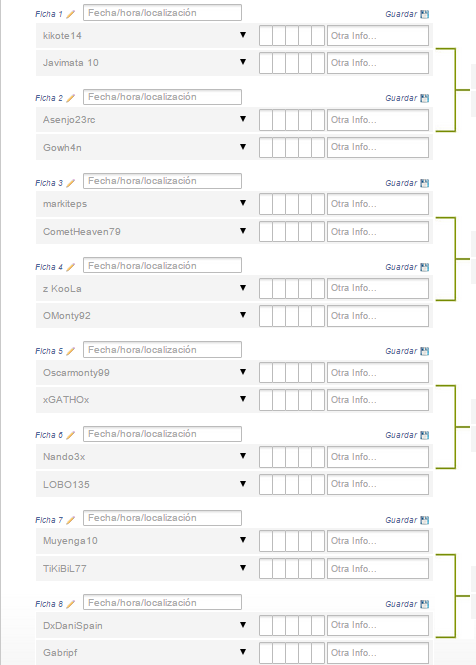Click the Otra Info field for Muyenga10
Screen dimensions: 476x665
coord(378,541)
